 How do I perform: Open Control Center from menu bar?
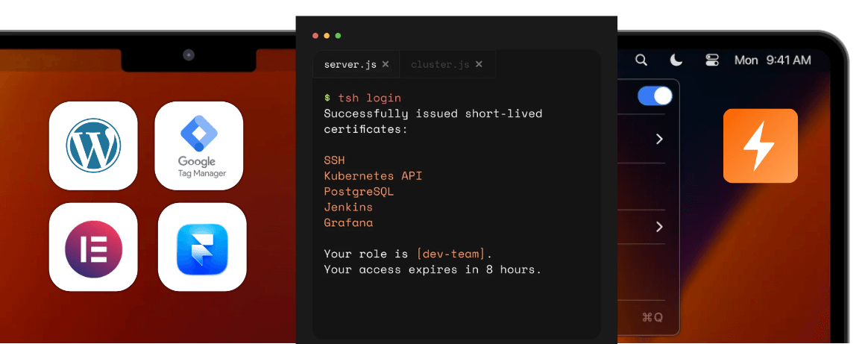711,60
